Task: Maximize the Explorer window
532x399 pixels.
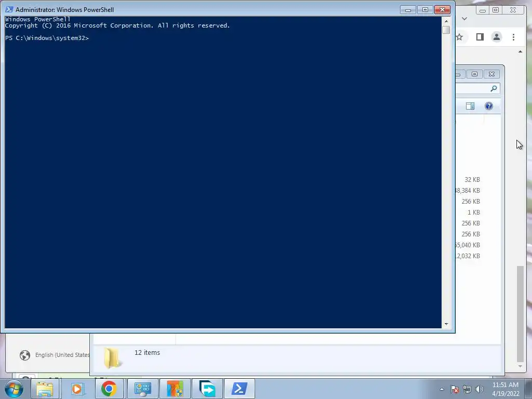Action: click(x=475, y=74)
